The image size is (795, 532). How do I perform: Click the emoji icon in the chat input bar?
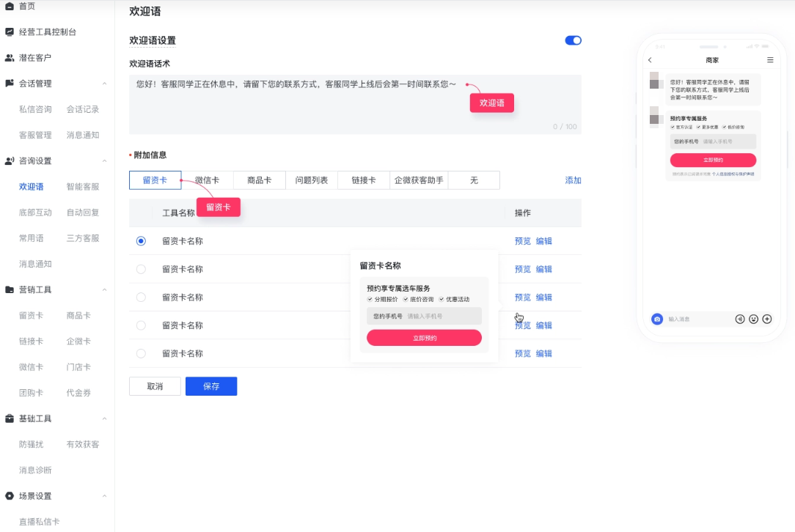point(754,319)
